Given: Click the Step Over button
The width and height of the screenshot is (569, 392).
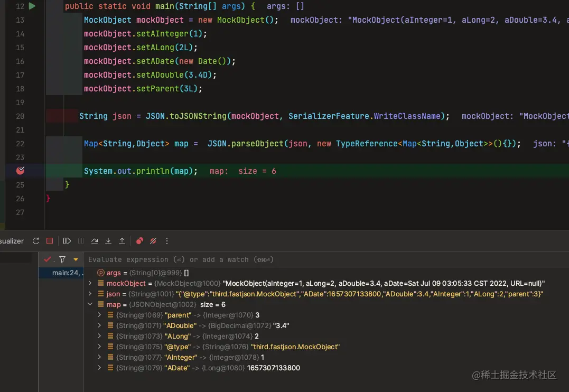Looking at the screenshot, I should point(95,241).
